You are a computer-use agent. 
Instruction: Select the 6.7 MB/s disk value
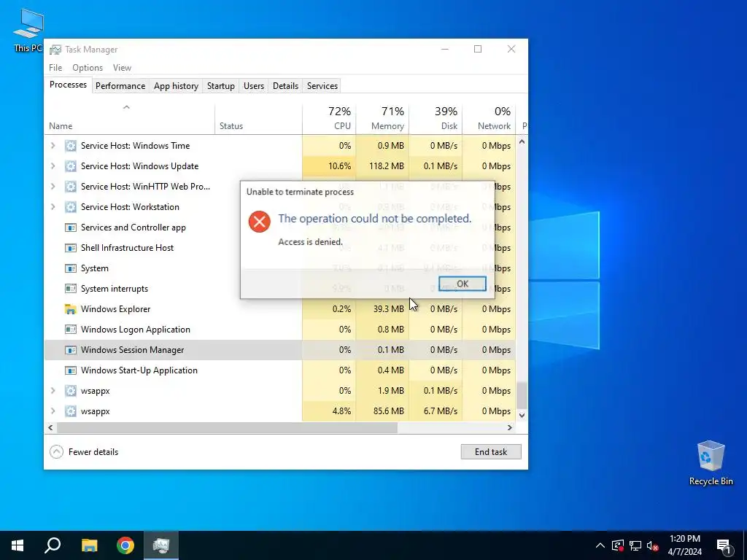pyautogui.click(x=440, y=411)
